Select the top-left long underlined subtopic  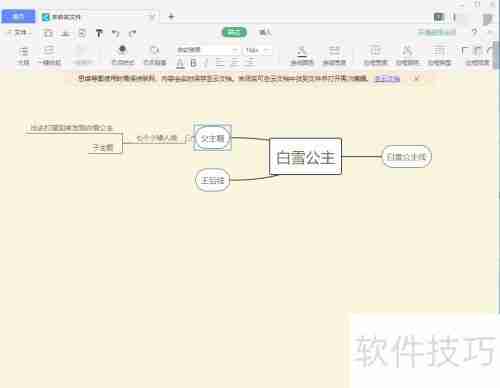point(71,128)
